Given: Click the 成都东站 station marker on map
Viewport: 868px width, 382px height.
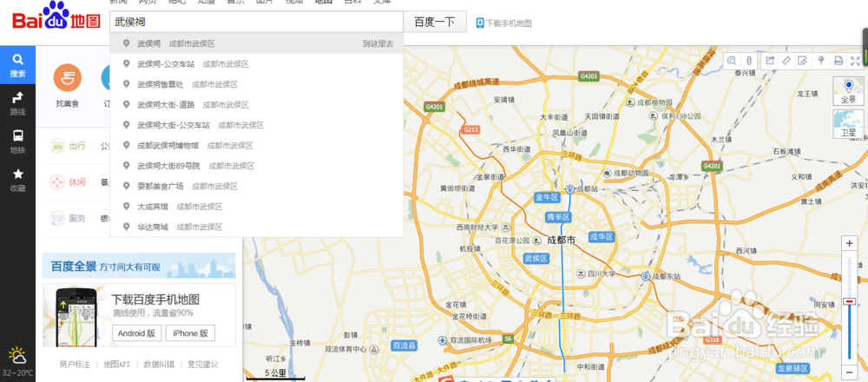Looking at the screenshot, I should (x=646, y=276).
